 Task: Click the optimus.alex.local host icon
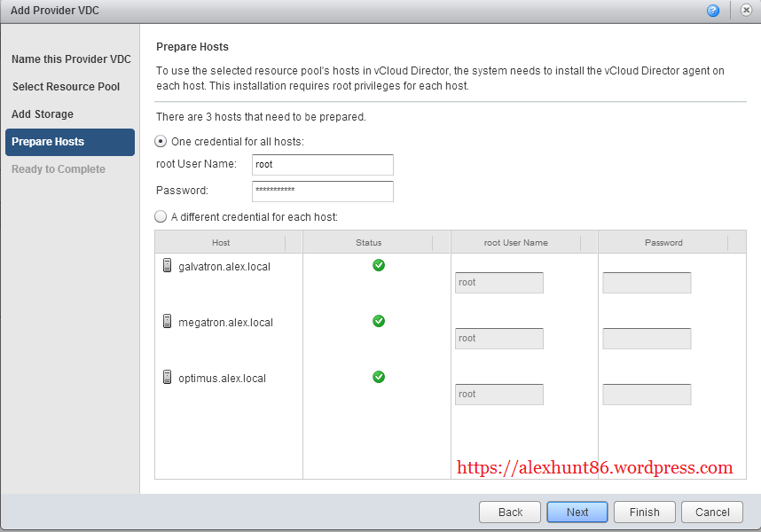point(167,377)
